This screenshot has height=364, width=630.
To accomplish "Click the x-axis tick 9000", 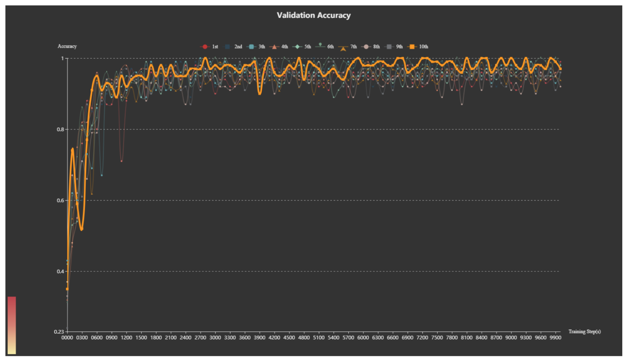I will tap(511, 338).
